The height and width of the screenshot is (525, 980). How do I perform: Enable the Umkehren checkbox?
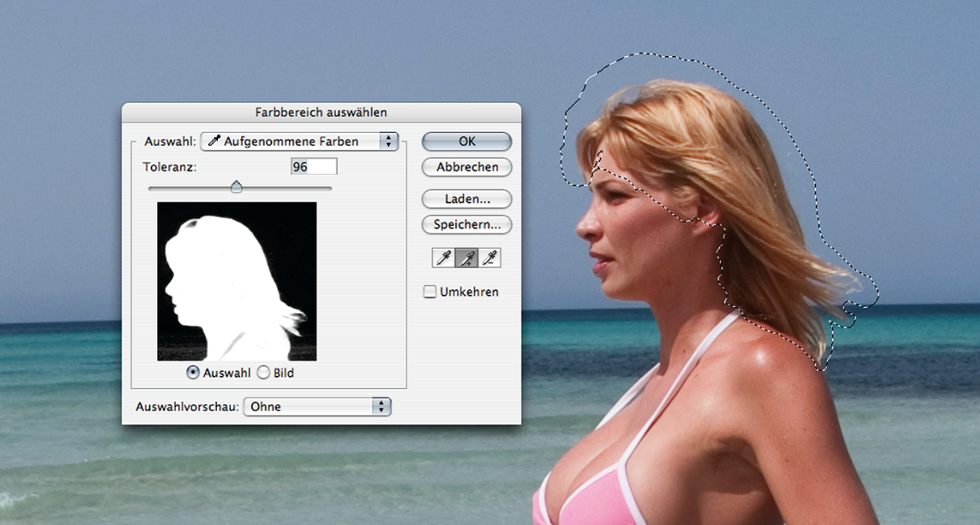(430, 292)
